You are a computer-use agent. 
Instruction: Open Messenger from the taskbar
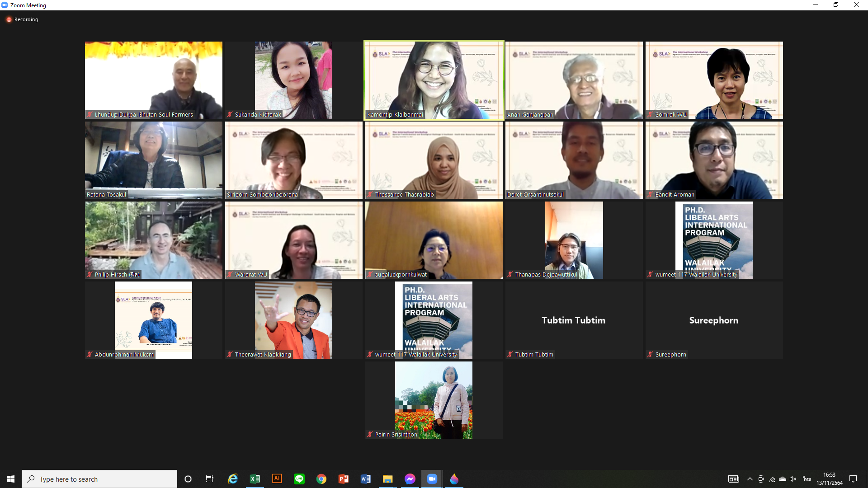point(410,479)
